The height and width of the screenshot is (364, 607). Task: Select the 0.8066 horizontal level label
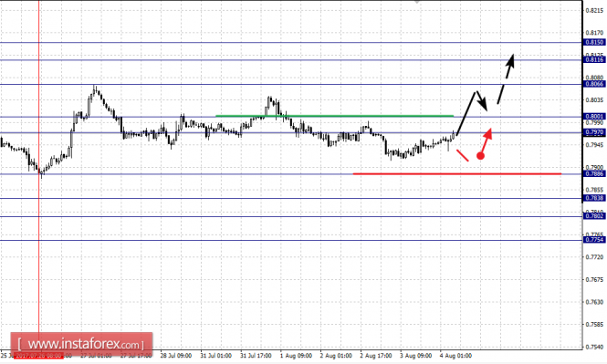[x=594, y=84]
